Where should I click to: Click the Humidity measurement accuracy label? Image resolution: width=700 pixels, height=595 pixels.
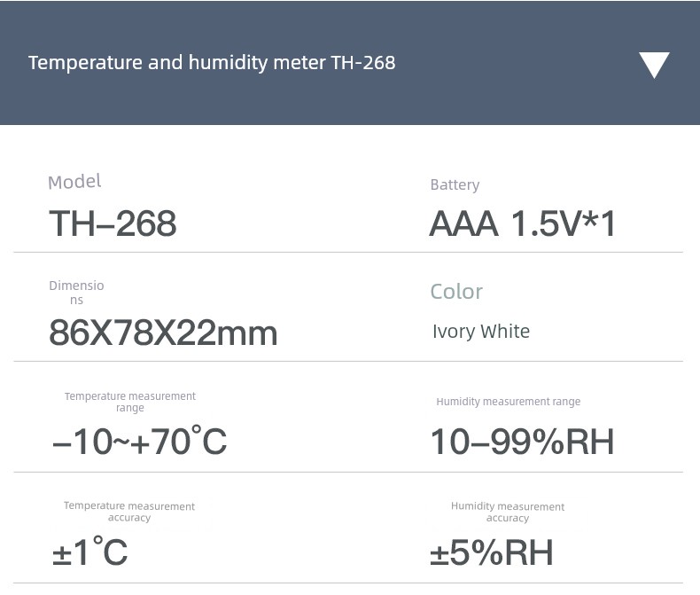tap(507, 512)
